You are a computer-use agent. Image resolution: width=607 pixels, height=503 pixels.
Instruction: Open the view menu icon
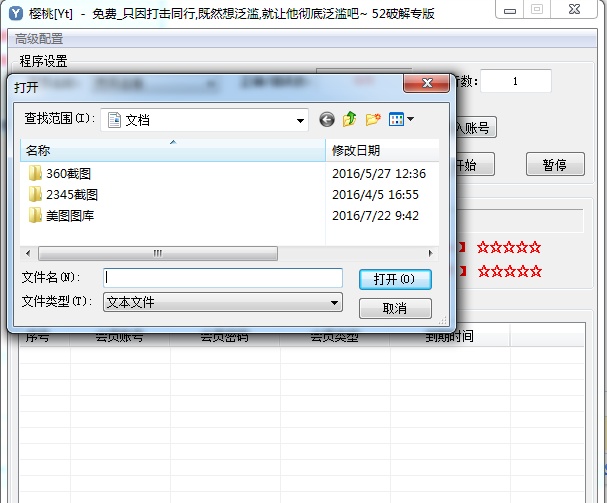pos(396,119)
